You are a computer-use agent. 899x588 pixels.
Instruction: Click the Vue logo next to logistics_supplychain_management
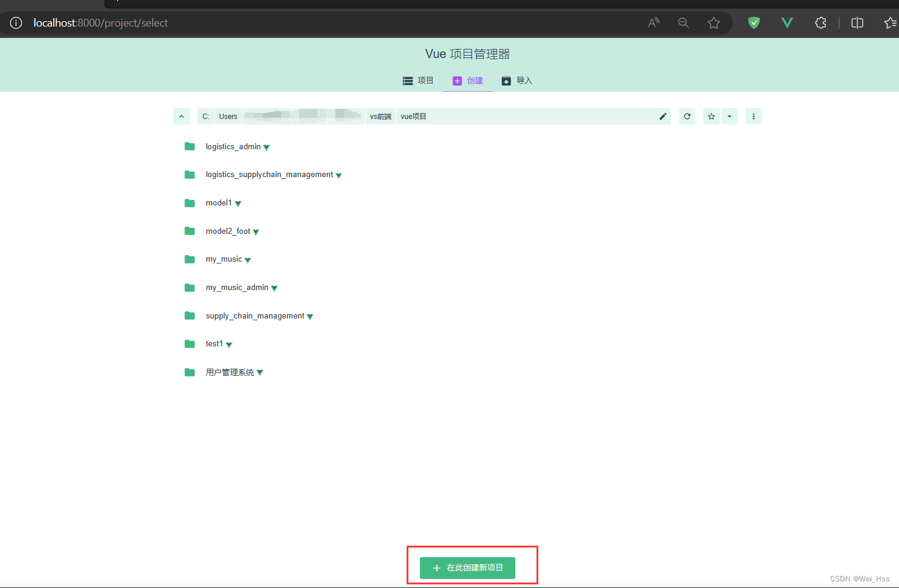338,176
